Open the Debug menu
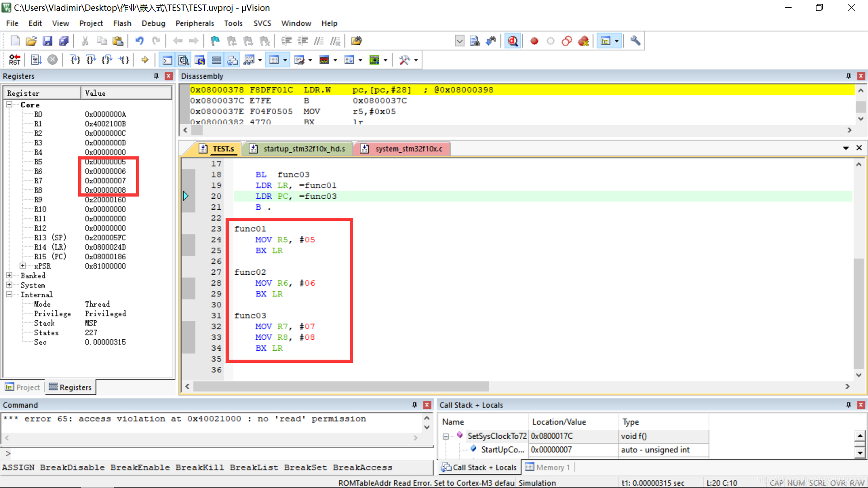The height and width of the screenshot is (488, 868). pos(153,23)
